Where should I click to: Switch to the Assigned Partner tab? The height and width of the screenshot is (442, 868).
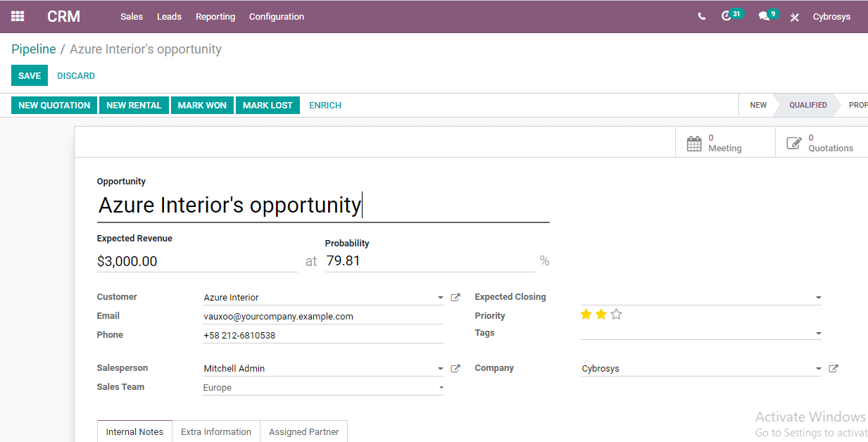pos(304,431)
